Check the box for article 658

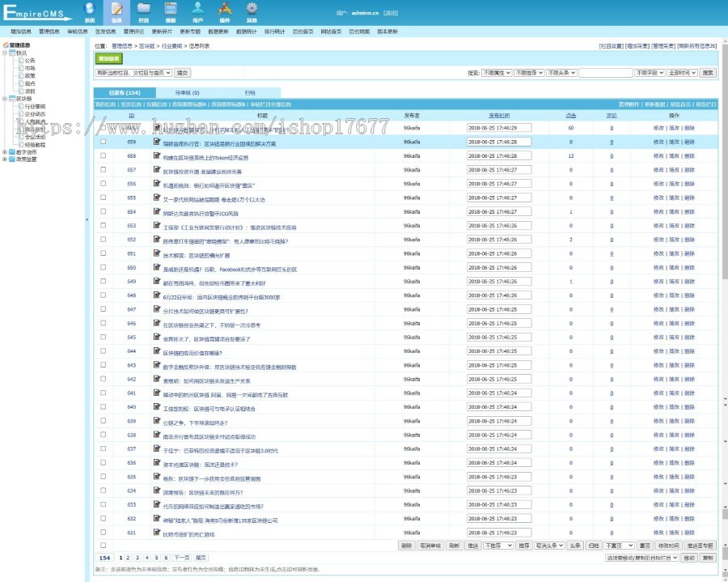pyautogui.click(x=103, y=155)
